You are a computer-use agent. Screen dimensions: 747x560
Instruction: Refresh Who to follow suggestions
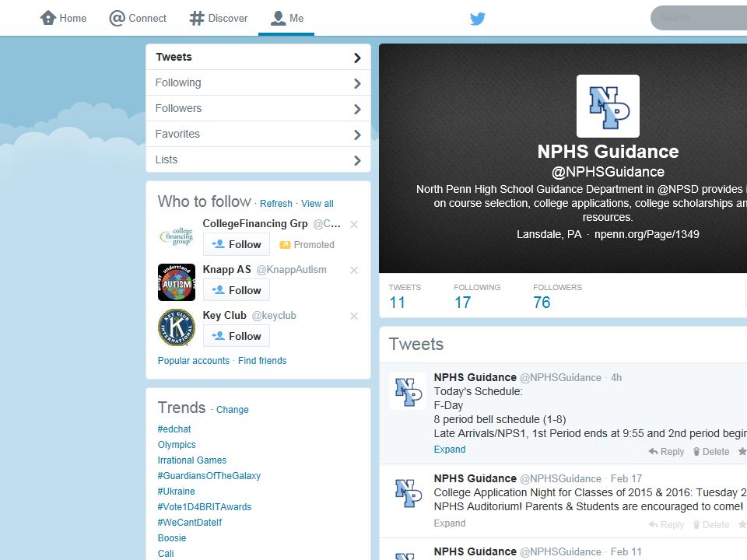pyautogui.click(x=275, y=203)
